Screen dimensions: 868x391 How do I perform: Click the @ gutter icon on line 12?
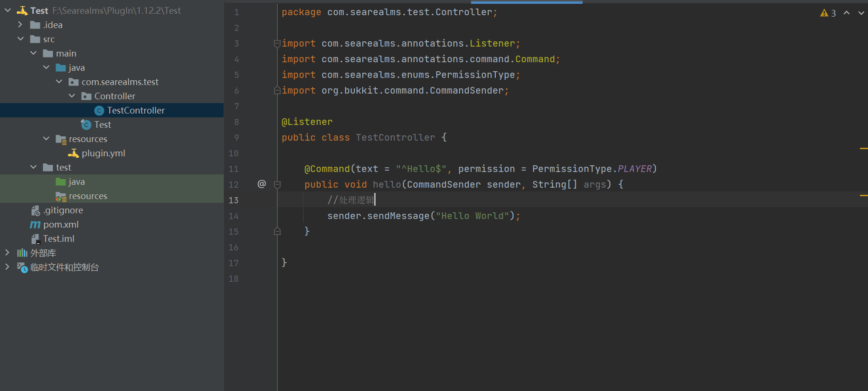pyautogui.click(x=262, y=184)
